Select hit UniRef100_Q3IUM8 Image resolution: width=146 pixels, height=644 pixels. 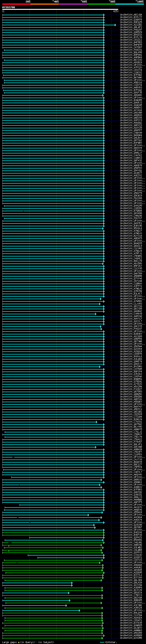pos(131,638)
